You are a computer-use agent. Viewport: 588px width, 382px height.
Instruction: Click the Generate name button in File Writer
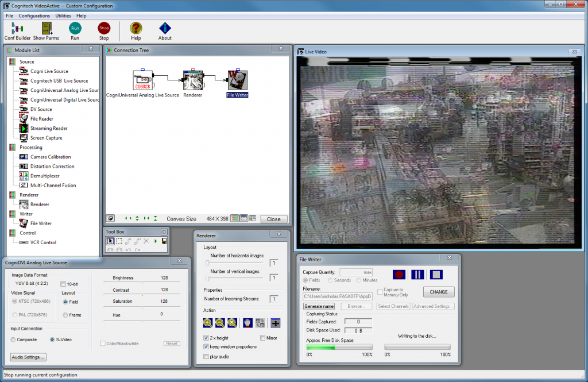tap(318, 306)
